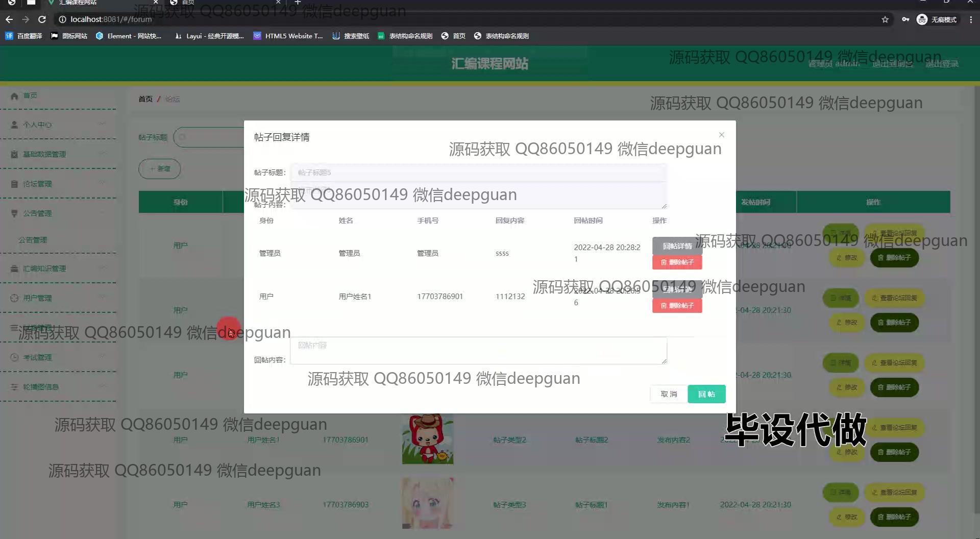Click the 回帖 submit button
980x539 pixels.
[706, 394]
